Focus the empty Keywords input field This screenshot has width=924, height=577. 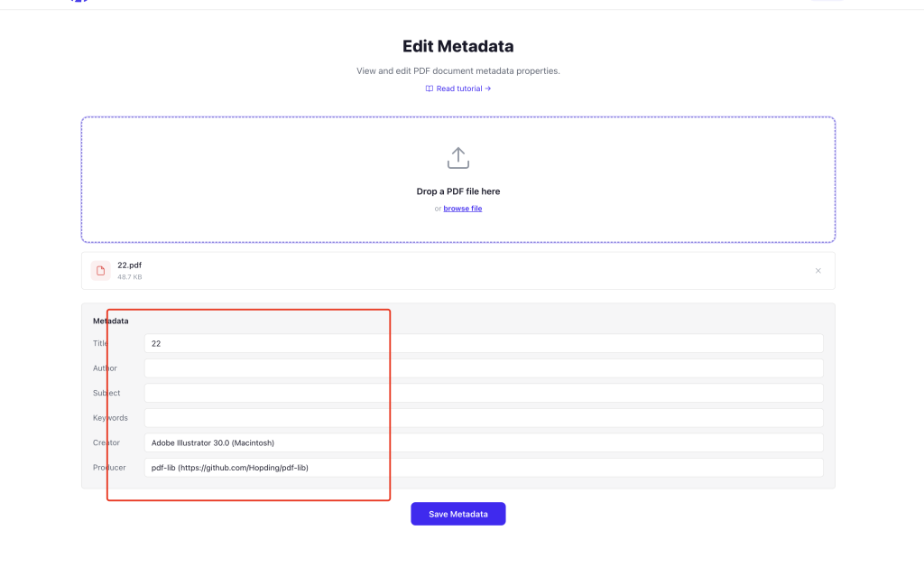tap(484, 418)
